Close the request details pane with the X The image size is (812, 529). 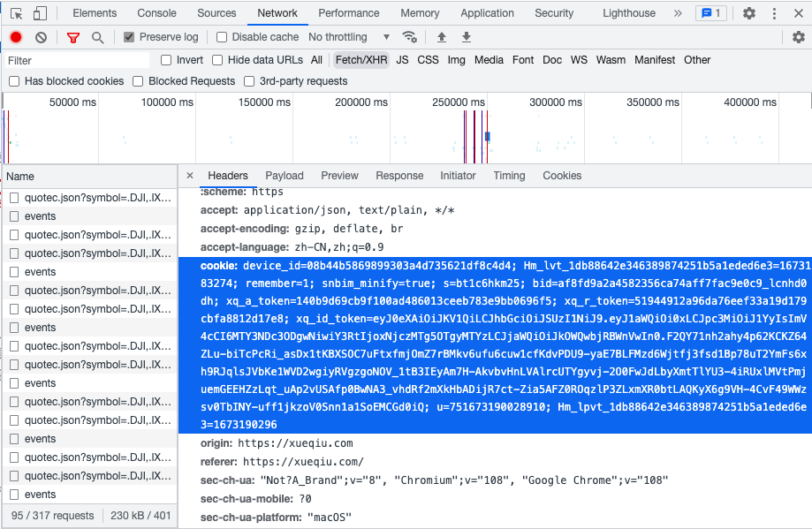[x=190, y=176]
